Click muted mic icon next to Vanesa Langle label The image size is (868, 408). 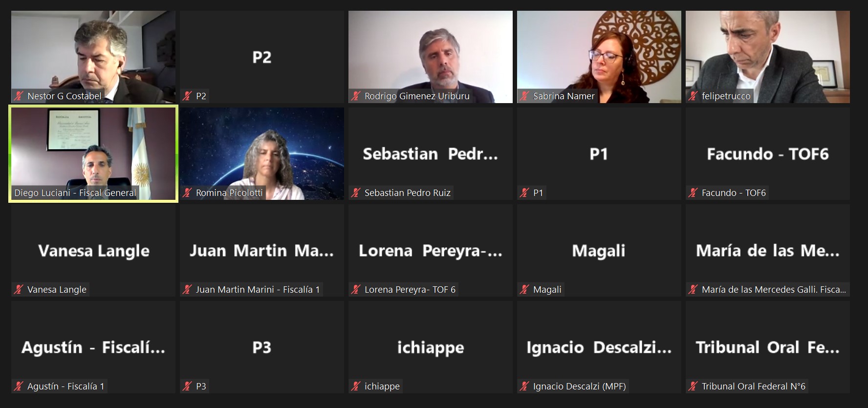pyautogui.click(x=19, y=290)
